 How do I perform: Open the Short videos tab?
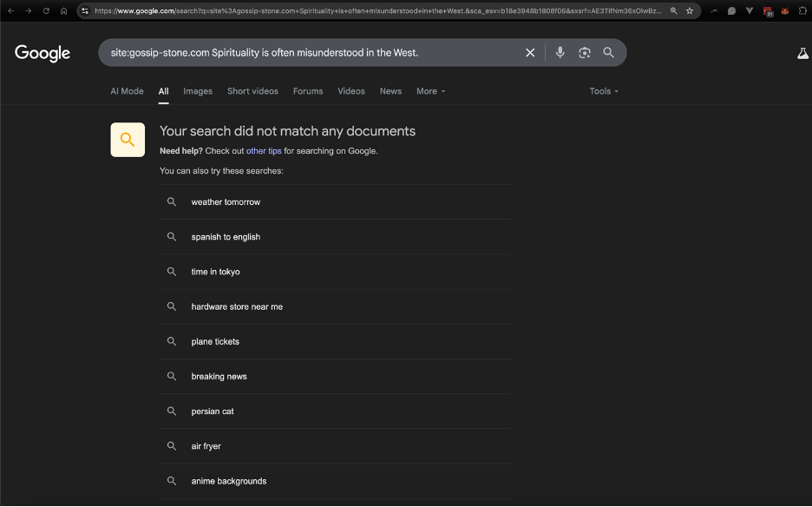click(x=252, y=91)
